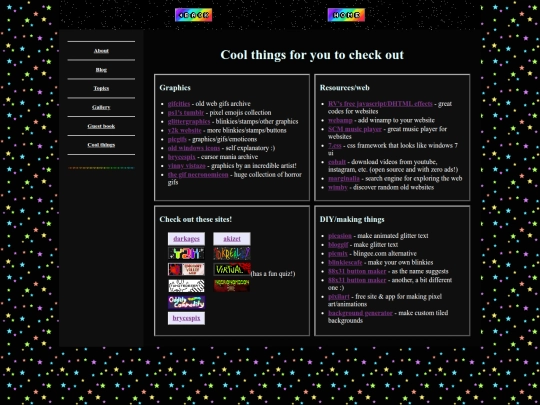Open ps1's tumblr pixel emojis link

(186, 113)
